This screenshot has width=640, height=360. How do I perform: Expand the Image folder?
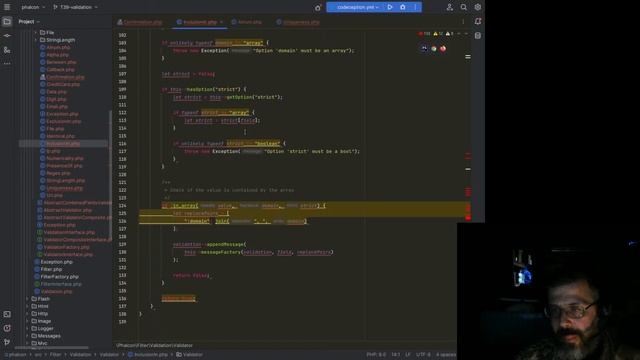(x=27, y=321)
